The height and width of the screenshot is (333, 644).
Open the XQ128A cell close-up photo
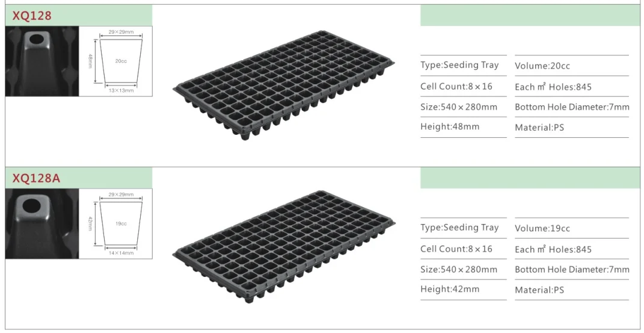(x=42, y=223)
